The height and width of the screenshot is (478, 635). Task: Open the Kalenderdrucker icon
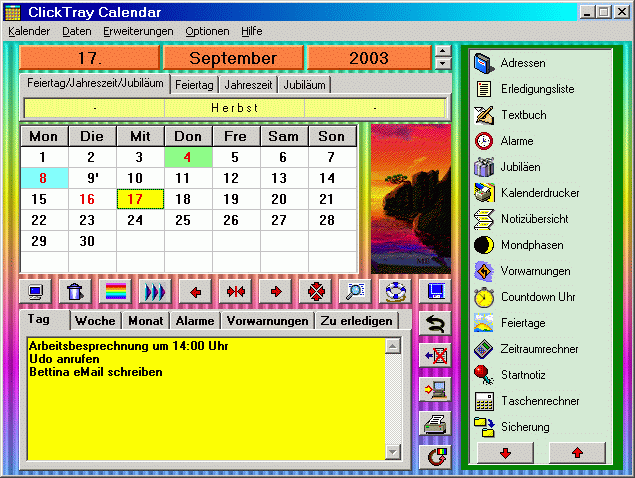pos(484,193)
